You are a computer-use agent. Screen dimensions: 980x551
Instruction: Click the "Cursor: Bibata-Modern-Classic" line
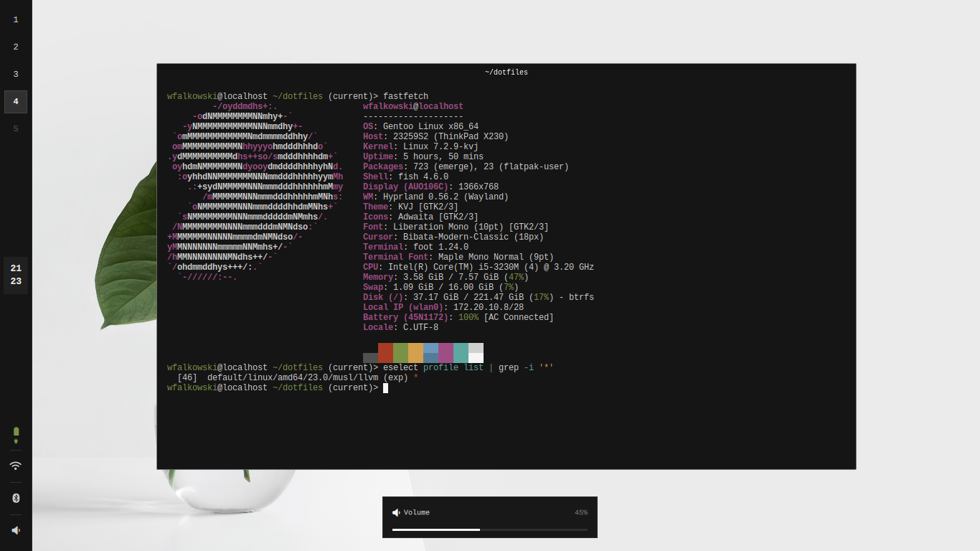coord(453,237)
